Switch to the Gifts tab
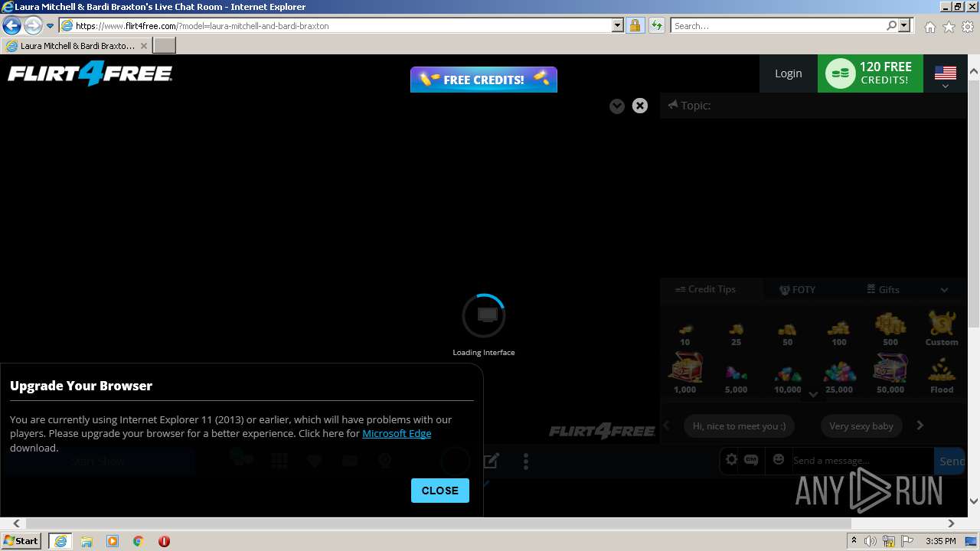The image size is (980, 551). [883, 289]
